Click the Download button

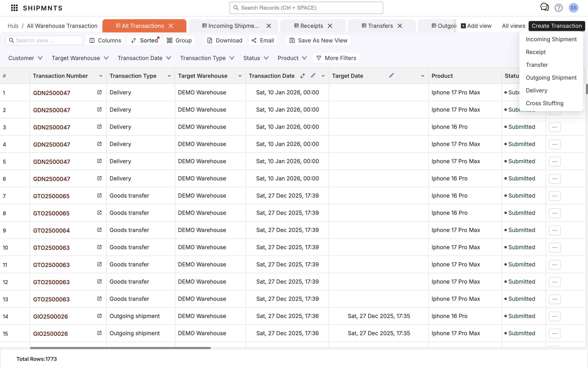(x=225, y=40)
